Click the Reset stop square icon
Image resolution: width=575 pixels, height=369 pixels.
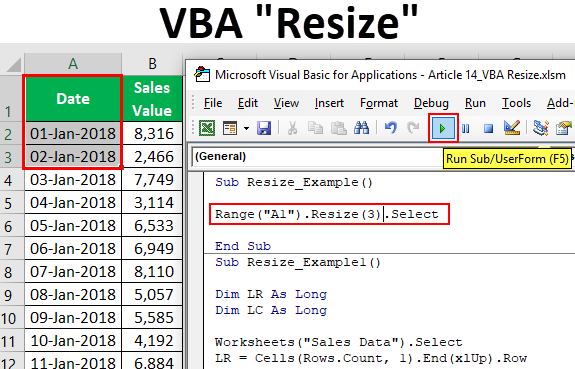[x=488, y=129]
